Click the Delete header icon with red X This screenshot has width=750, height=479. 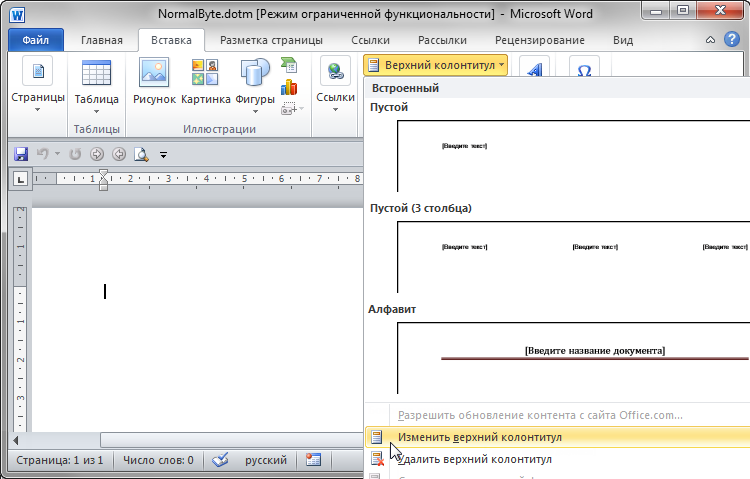coord(377,459)
